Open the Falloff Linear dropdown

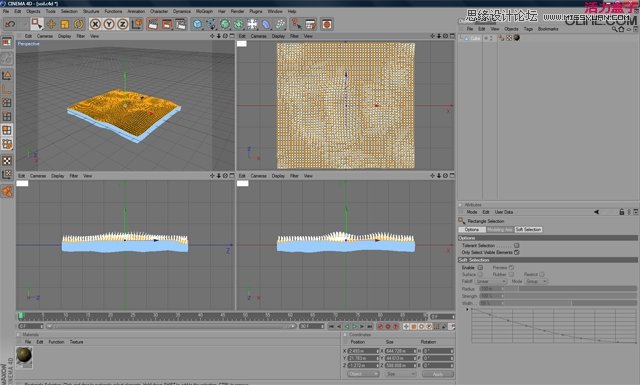pyautogui.click(x=491, y=281)
